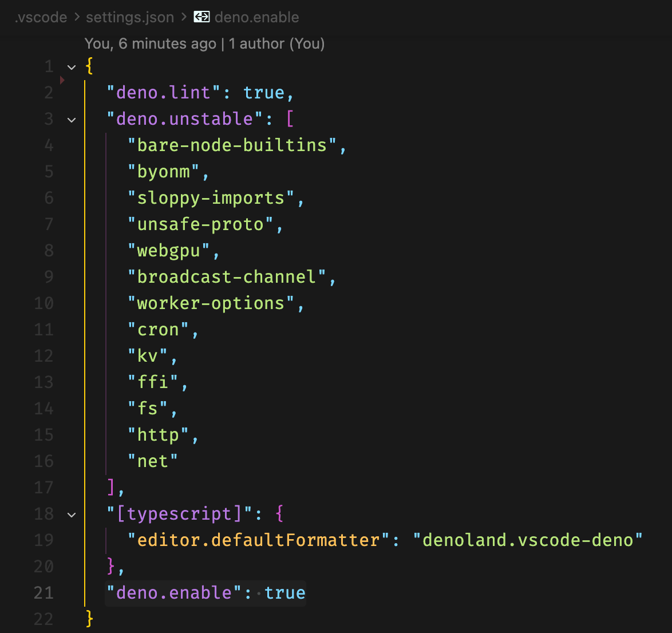Click line number 17 in the gutter
Image resolution: width=672 pixels, height=633 pixels.
coord(44,488)
